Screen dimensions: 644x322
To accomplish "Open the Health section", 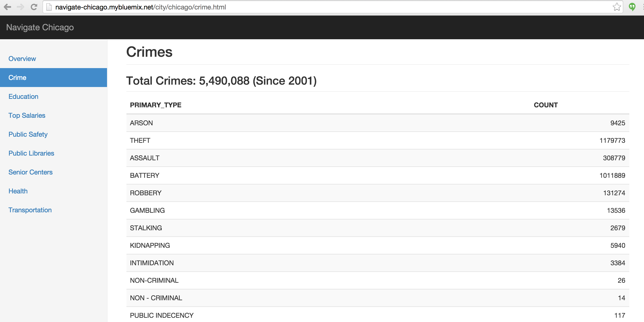I will click(x=18, y=191).
